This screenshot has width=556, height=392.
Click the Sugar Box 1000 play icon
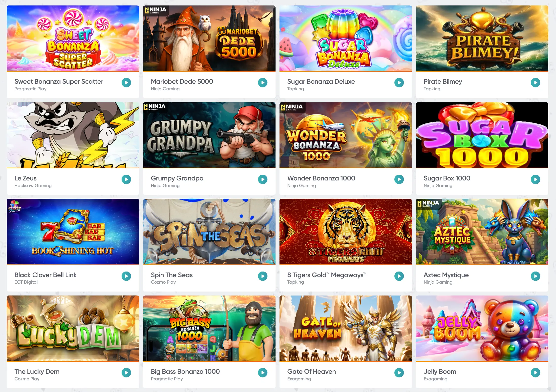coord(535,179)
